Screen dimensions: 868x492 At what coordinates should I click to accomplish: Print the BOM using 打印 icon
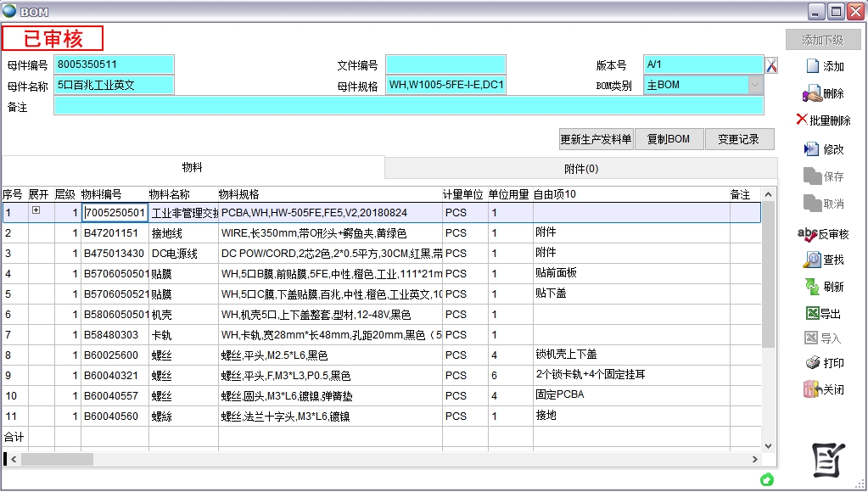click(823, 363)
